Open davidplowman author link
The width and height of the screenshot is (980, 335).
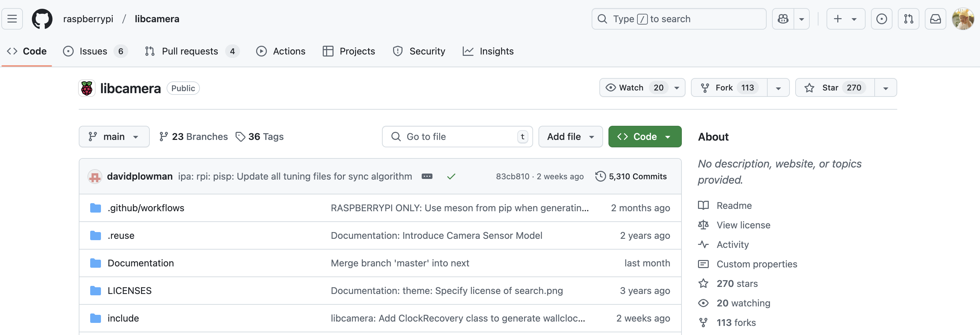[x=140, y=176]
